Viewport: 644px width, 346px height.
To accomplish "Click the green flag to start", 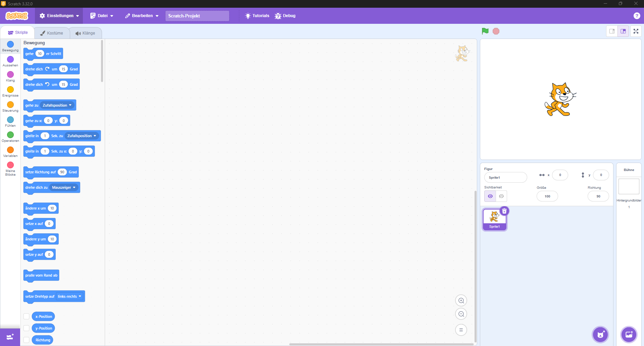I will point(485,31).
